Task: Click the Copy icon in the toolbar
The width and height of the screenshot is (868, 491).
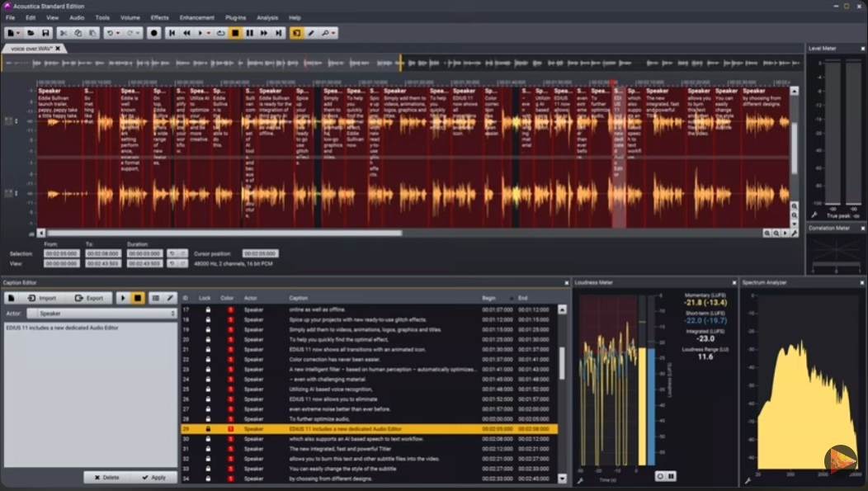Action: click(x=78, y=33)
